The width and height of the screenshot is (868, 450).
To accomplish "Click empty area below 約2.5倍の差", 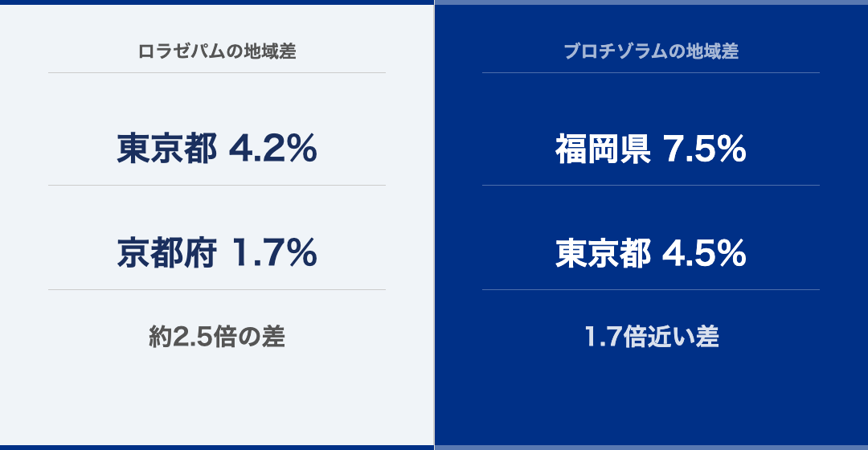I will (217, 399).
